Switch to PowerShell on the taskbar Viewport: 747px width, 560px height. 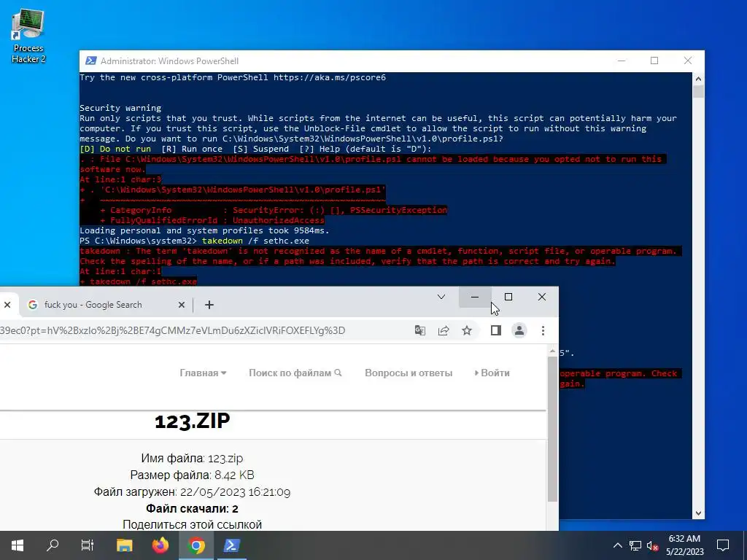231,545
